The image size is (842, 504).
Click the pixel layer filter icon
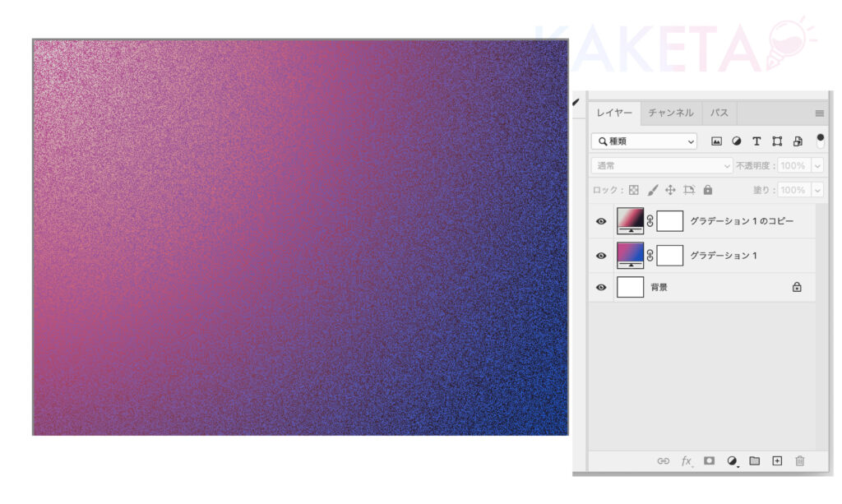coord(716,141)
